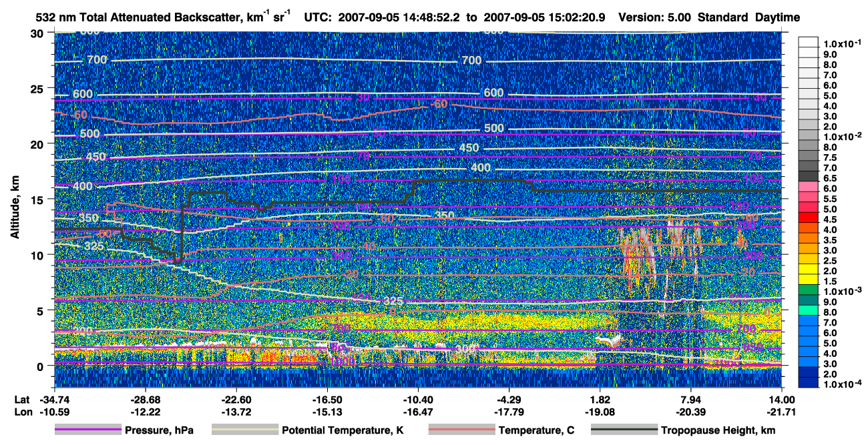The width and height of the screenshot is (868, 445).
Task: Click the latitude value '-22.60'
Action: click(236, 399)
